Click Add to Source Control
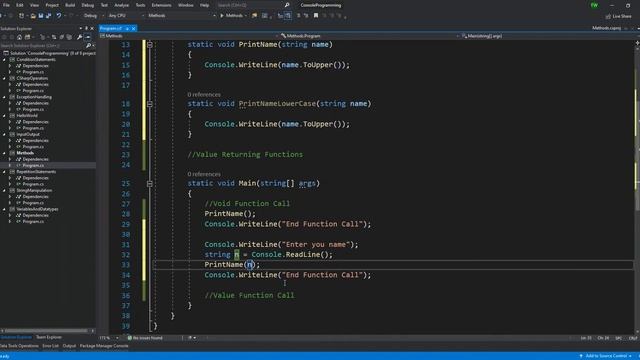 [605, 356]
